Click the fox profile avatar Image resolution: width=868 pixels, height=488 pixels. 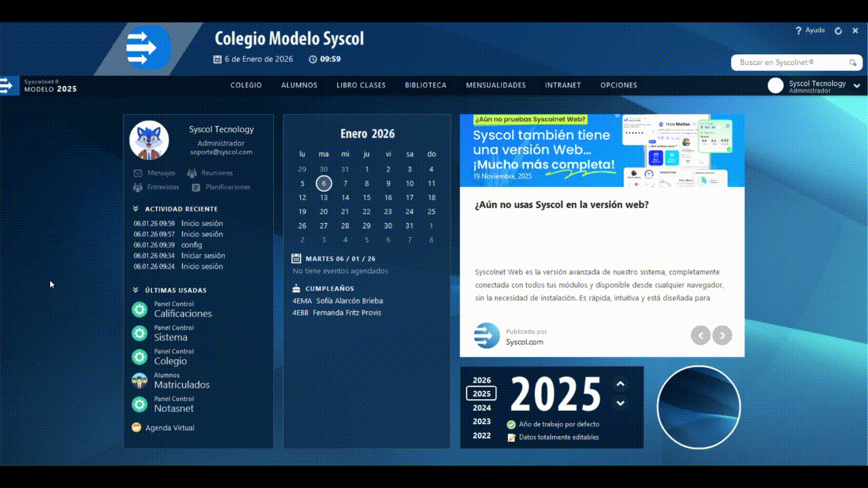[x=149, y=140]
